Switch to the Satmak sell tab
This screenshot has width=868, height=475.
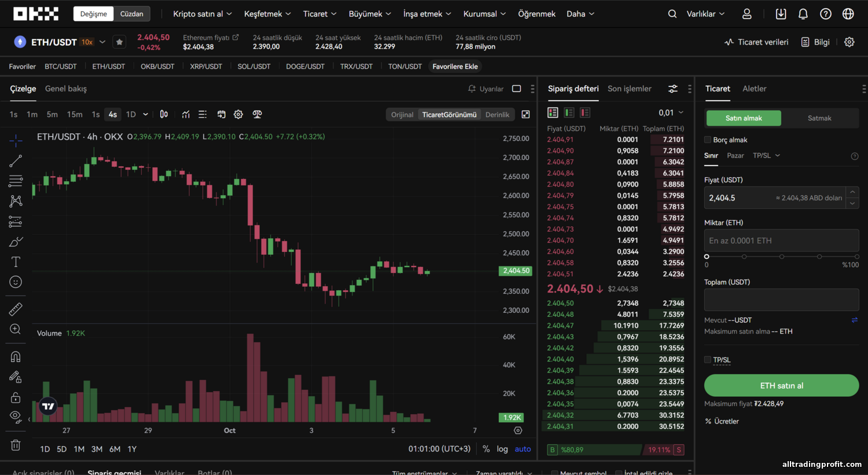coord(819,118)
